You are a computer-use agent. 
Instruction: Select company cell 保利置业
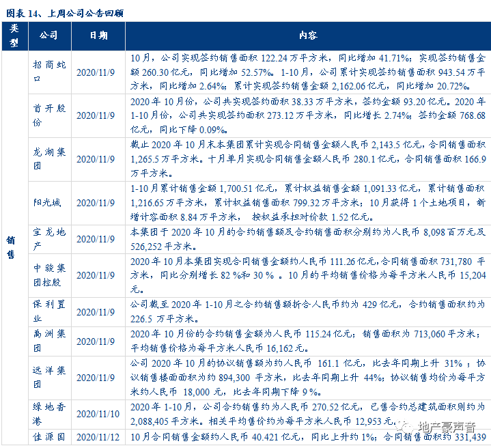tap(49, 311)
